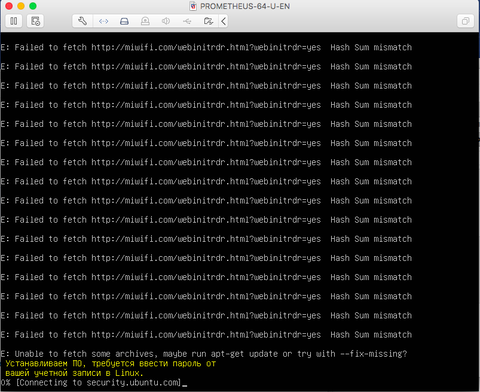The width and height of the screenshot is (480, 392).
Task: Click the 'вашей учетной записи в Linux.' line
Action: pos(74,373)
